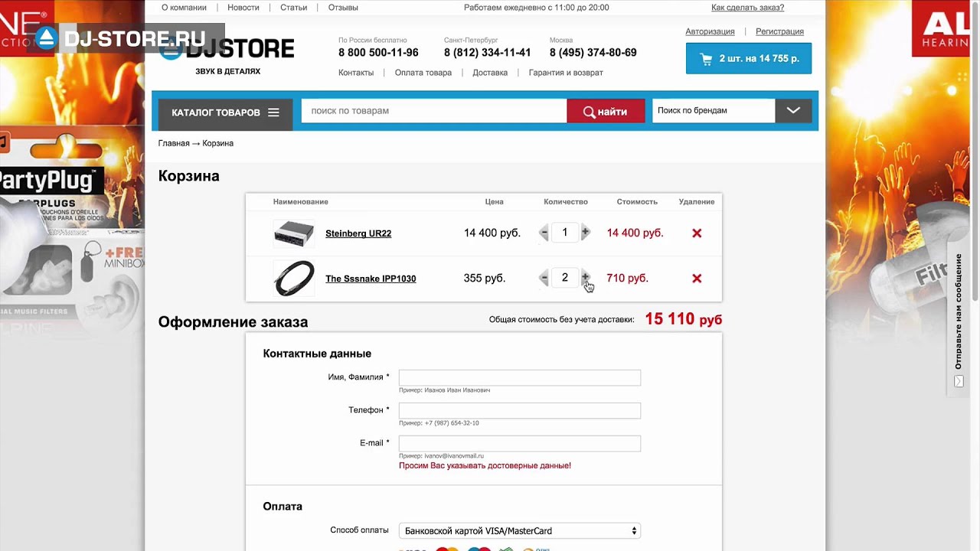Open Каталог товаров menu
980x551 pixels.
(x=225, y=112)
